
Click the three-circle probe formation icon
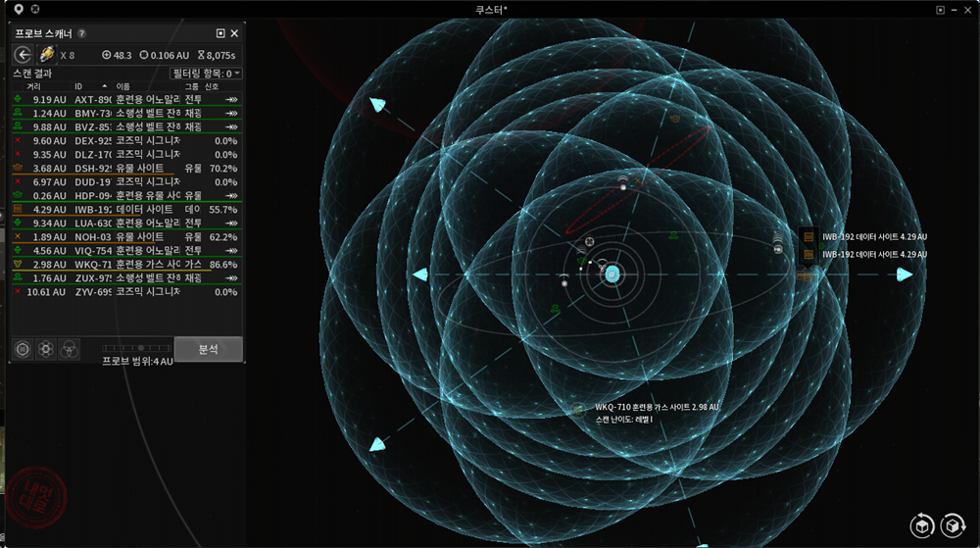pyautogui.click(x=70, y=349)
